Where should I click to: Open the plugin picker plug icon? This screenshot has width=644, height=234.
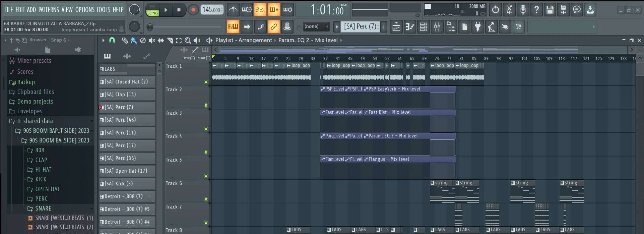(x=478, y=27)
